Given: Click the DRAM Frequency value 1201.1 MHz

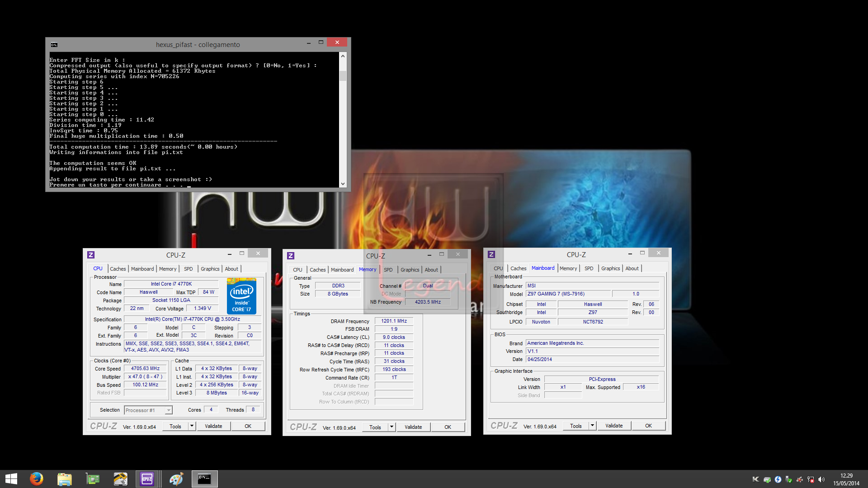Looking at the screenshot, I should click(394, 321).
